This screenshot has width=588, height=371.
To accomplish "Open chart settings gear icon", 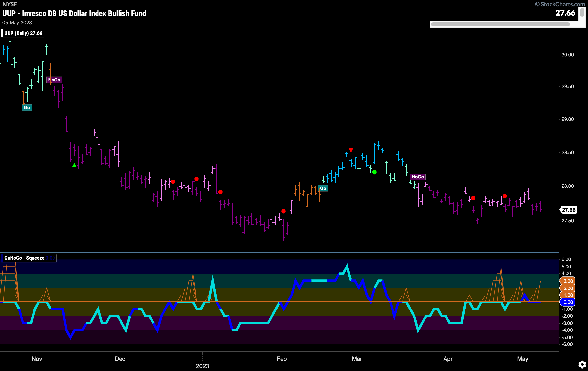I will pyautogui.click(x=582, y=364).
